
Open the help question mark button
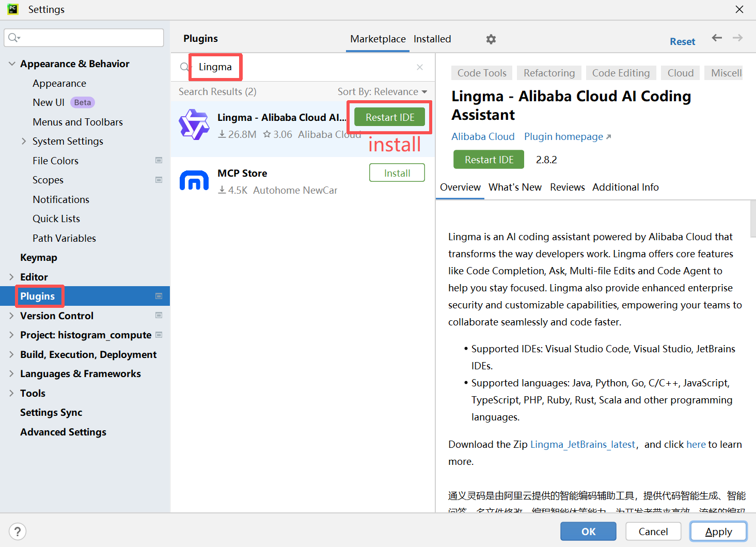18,532
